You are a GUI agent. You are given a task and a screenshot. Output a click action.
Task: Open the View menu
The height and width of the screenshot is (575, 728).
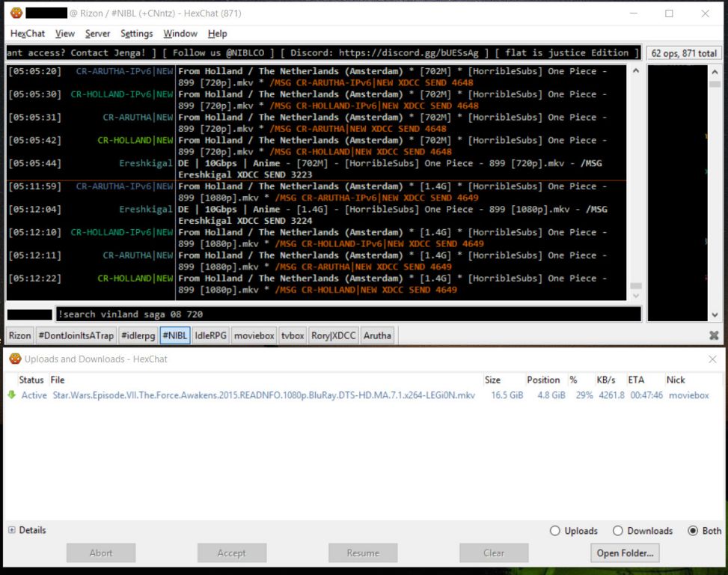tap(64, 34)
